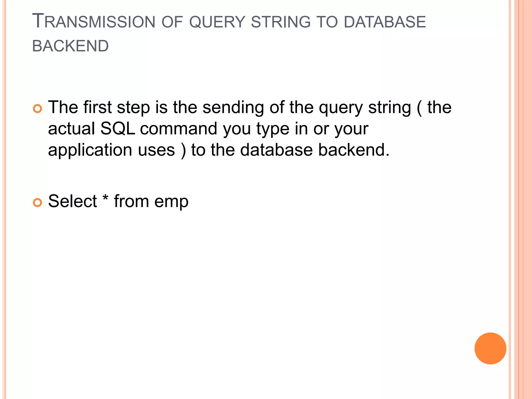Click the word "SQL" in the first bullet
Viewport: 532px width, 399px height.
point(117,129)
